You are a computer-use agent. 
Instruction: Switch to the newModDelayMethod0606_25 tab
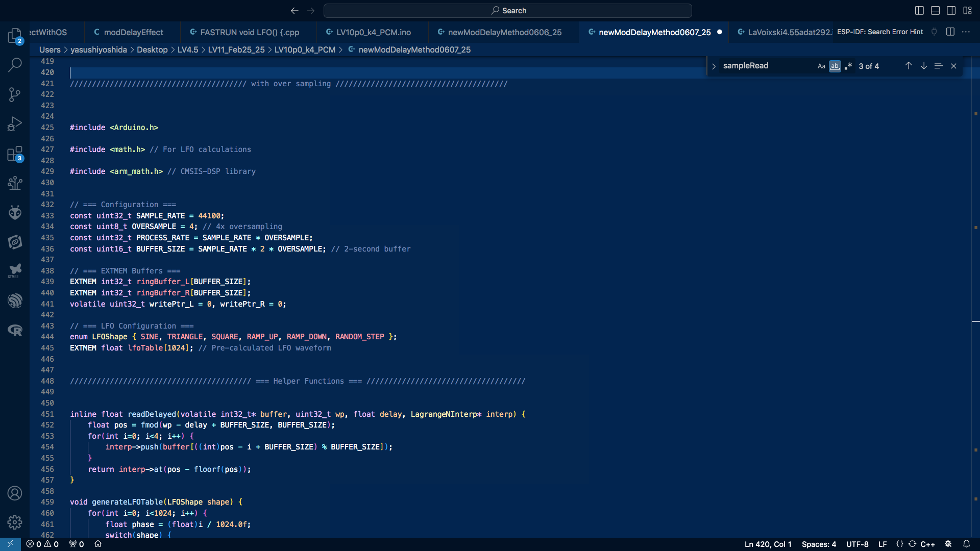(x=504, y=32)
